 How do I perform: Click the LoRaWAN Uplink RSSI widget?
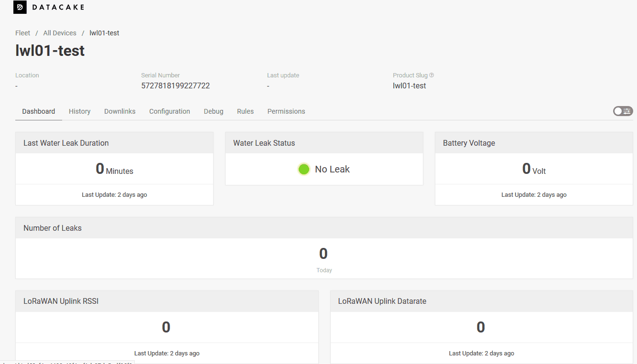(167, 327)
